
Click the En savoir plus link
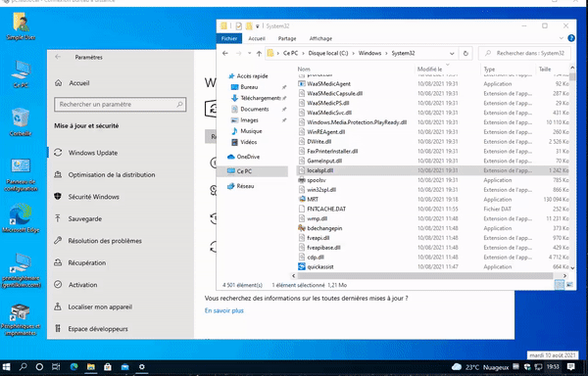click(x=224, y=310)
